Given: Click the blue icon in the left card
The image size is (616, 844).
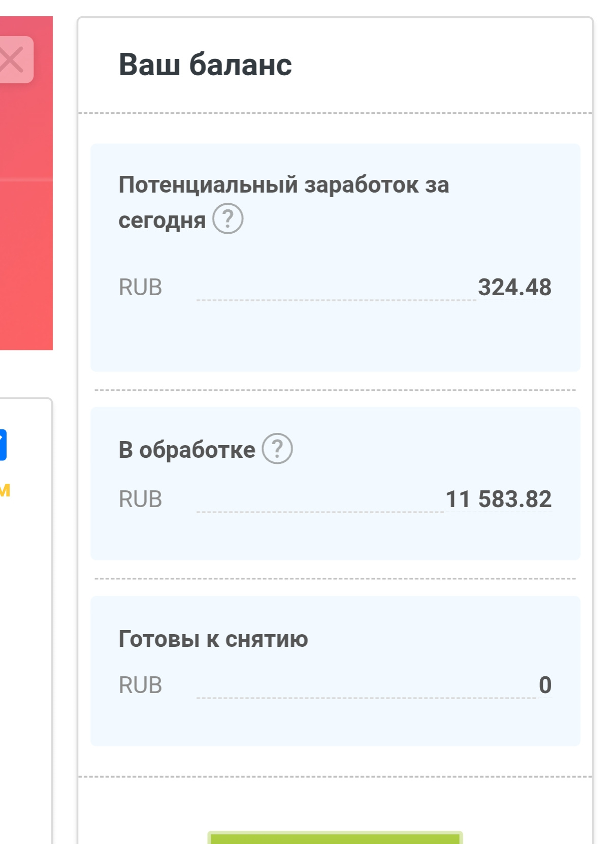Looking at the screenshot, I should point(3,445).
